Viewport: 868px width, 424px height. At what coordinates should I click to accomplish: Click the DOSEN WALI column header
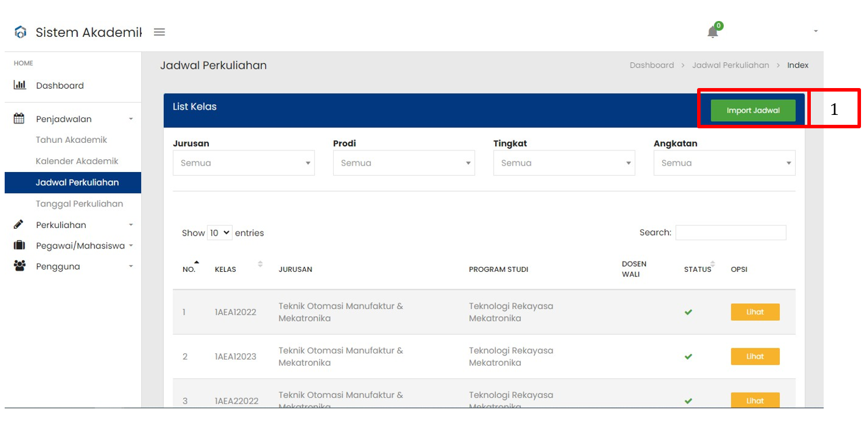pos(634,269)
